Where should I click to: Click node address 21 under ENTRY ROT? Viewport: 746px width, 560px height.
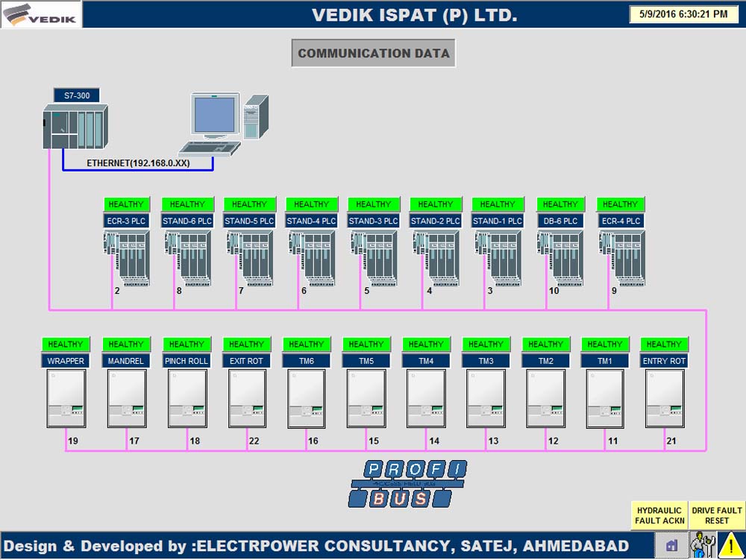coord(671,441)
